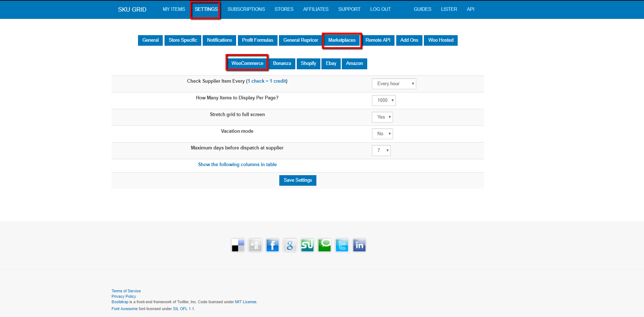Open the Every hour check frequency dropdown
644x317 pixels.
pos(394,84)
